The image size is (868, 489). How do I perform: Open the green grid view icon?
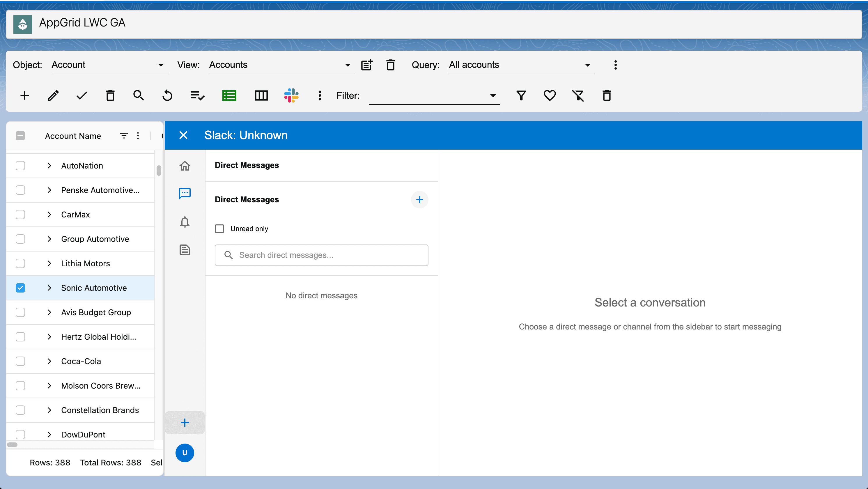pyautogui.click(x=229, y=96)
